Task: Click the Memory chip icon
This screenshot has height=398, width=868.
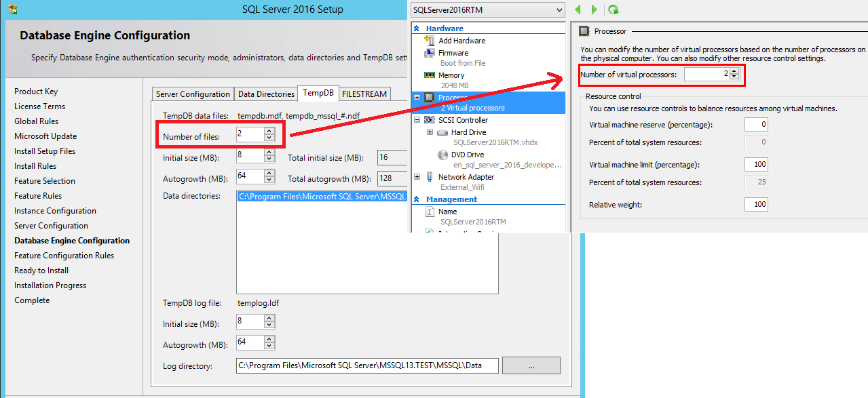Action: coord(429,75)
